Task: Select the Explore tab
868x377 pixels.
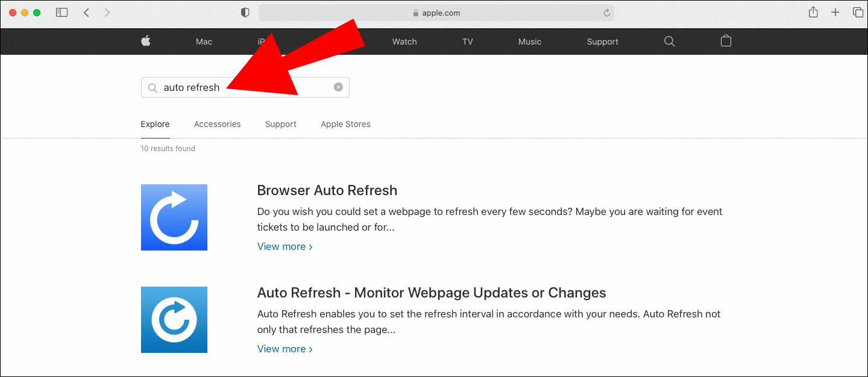Action: coord(155,124)
